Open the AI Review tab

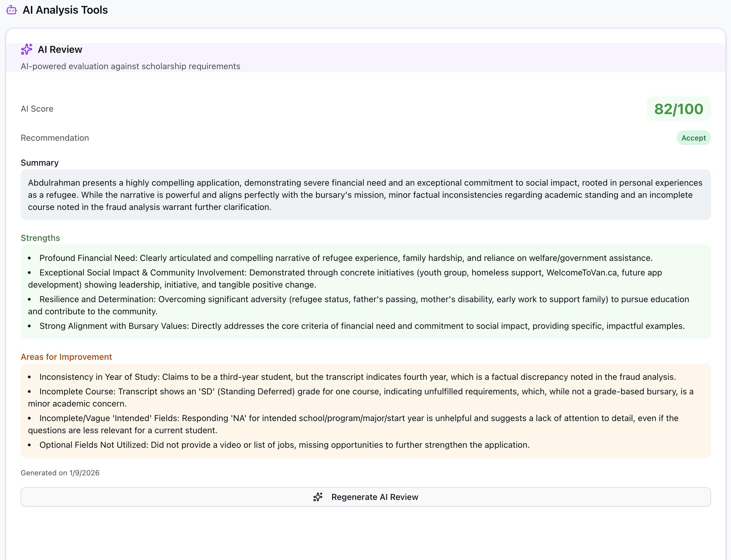point(60,49)
